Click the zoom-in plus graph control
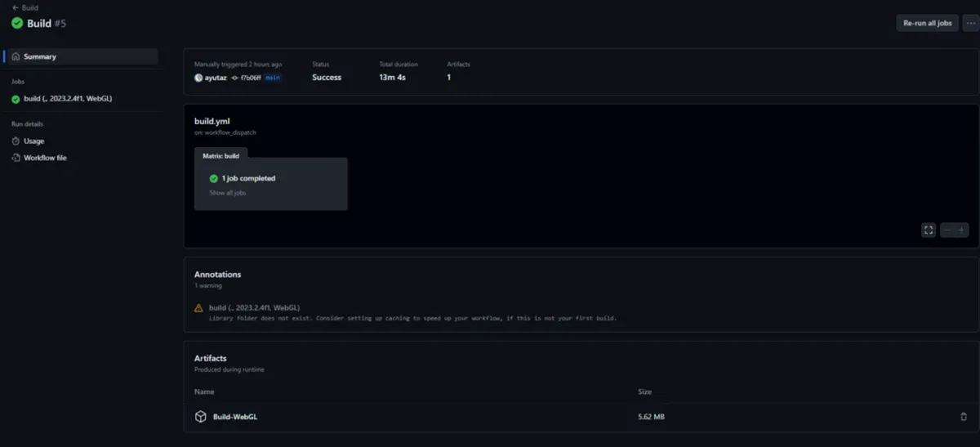The width and height of the screenshot is (980, 447). pyautogui.click(x=961, y=230)
